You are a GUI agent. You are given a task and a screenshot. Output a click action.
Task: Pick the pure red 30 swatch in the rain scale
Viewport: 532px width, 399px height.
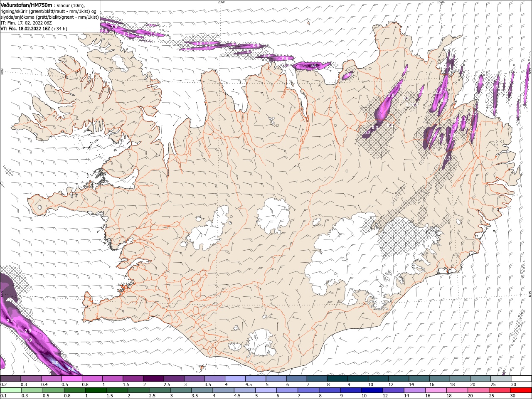pos(520,390)
